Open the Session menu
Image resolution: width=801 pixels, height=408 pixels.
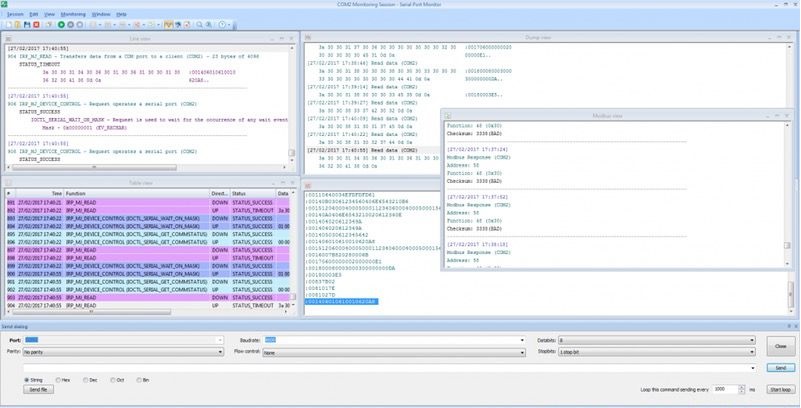[15, 14]
